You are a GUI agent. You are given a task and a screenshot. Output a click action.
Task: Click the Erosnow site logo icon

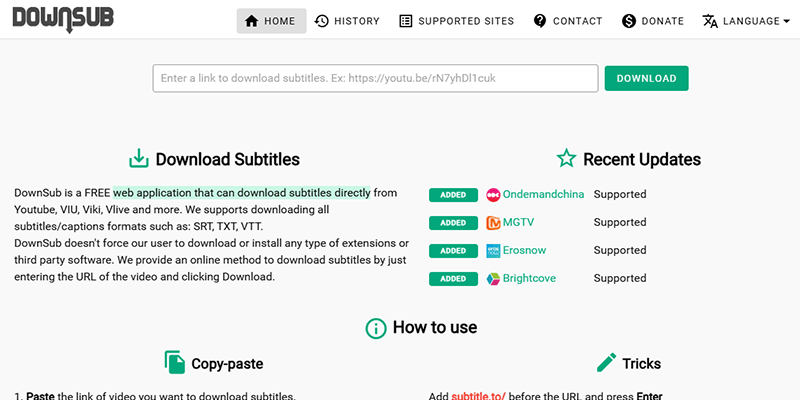pos(493,250)
